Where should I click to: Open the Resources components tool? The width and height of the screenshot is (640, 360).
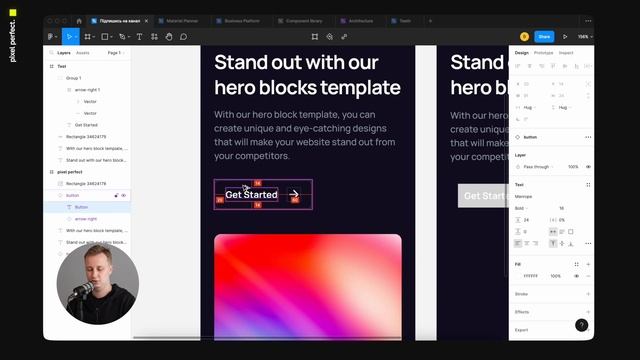pyautogui.click(x=154, y=37)
